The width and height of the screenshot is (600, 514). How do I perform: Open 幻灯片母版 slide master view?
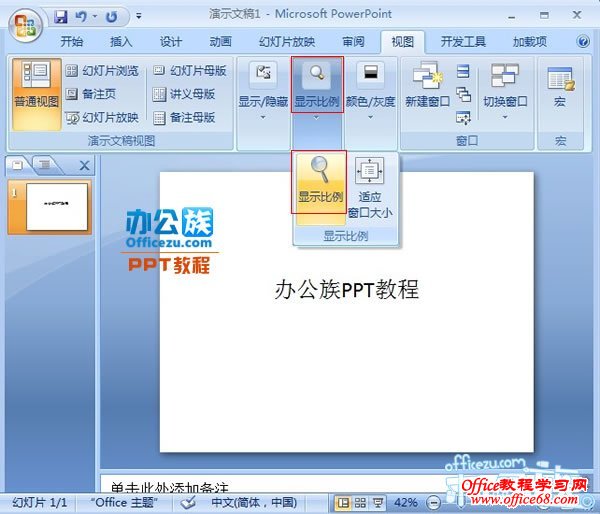pyautogui.click(x=190, y=71)
